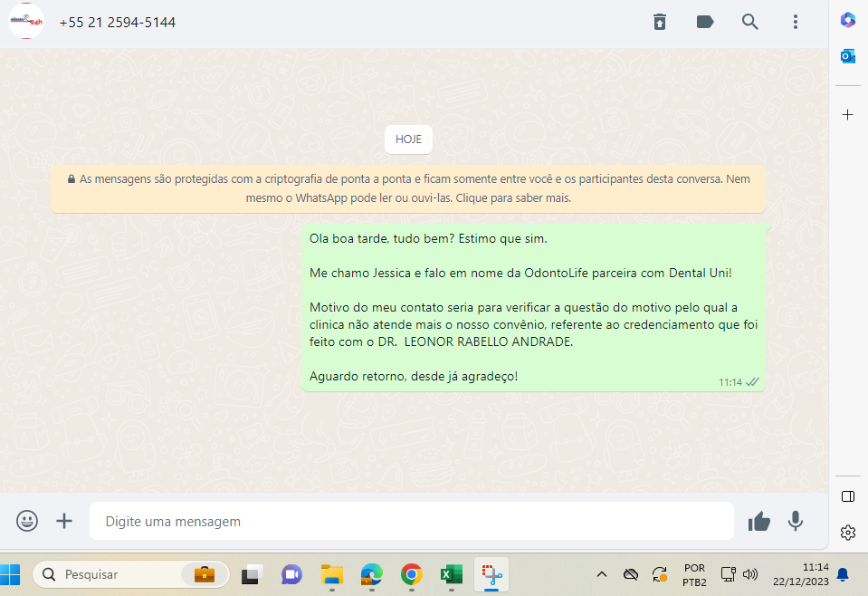868x596 pixels.
Task: Open the Copilot sidebar icon
Action: point(847,20)
